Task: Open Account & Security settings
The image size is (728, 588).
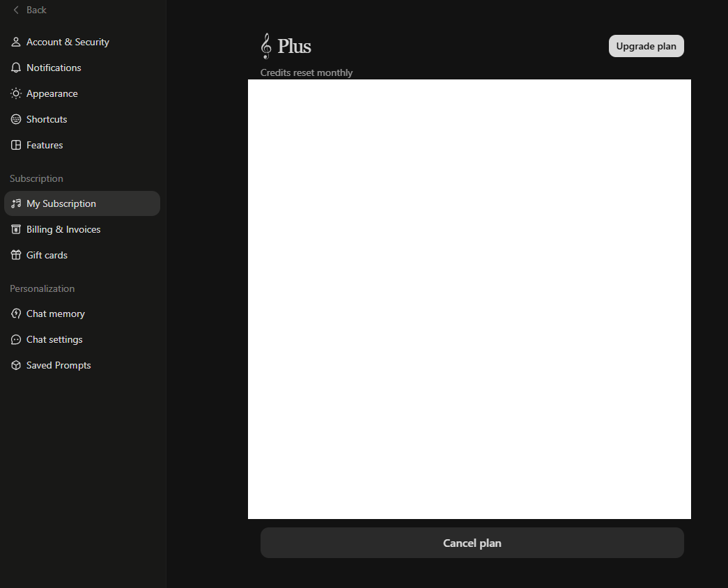Action: (x=82, y=42)
